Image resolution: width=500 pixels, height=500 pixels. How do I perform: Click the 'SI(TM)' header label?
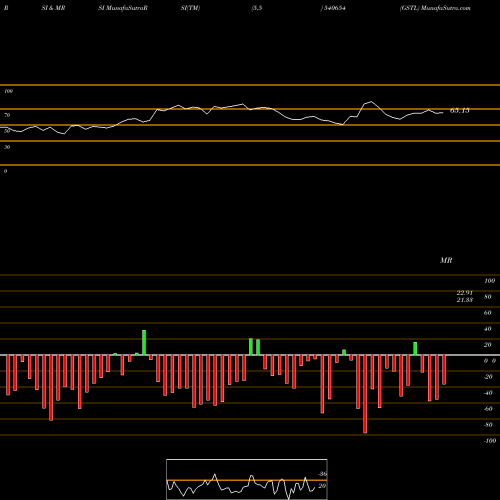pyautogui.click(x=190, y=8)
